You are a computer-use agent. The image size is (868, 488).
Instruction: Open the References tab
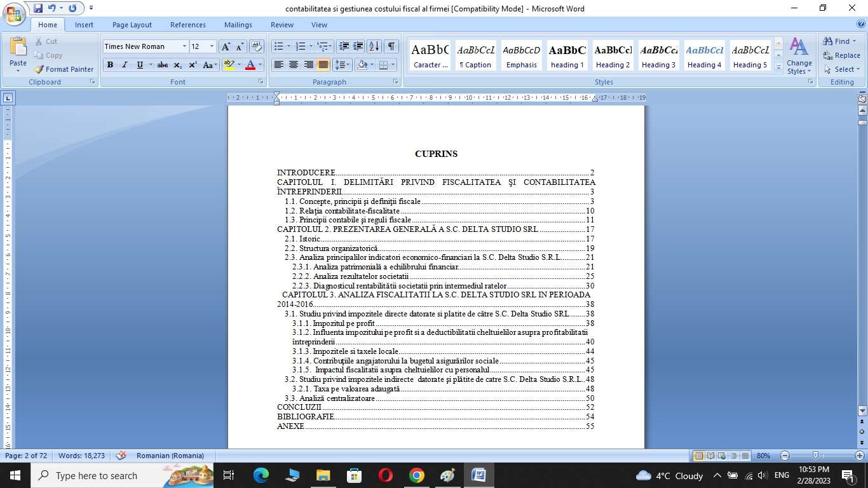[187, 25]
